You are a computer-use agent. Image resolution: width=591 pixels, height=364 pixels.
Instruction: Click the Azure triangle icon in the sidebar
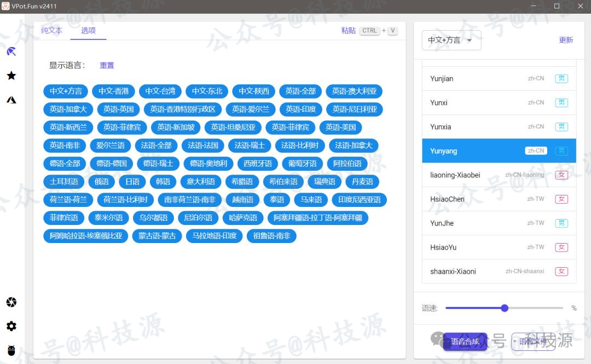[11, 100]
